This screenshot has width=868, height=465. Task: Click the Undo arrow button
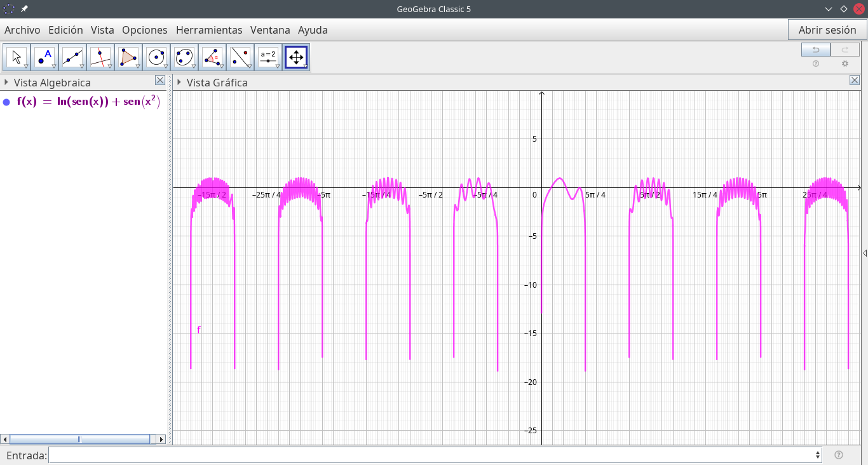(x=815, y=50)
